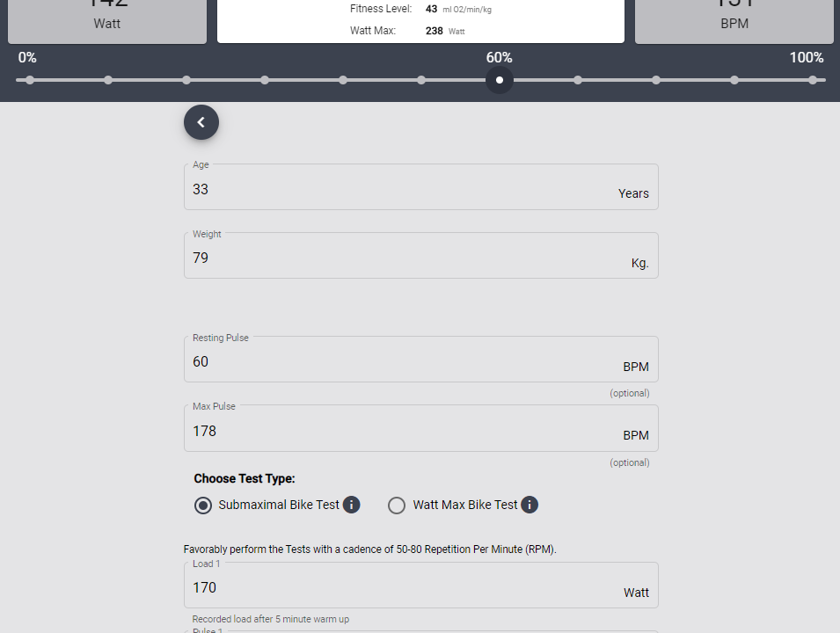
Task: Click the Watt value card
Action: [x=107, y=19]
